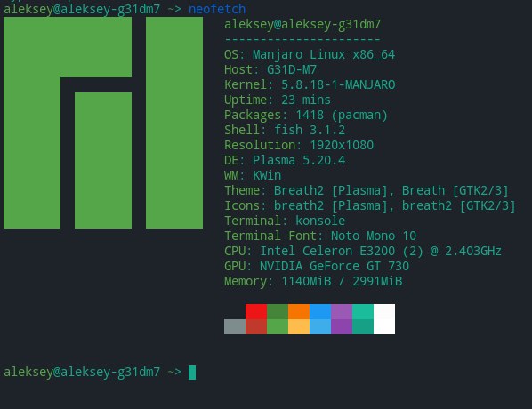Click the 'Theme: Breath2 [Plasma]' line
This screenshot has height=409, width=532.
[367, 190]
